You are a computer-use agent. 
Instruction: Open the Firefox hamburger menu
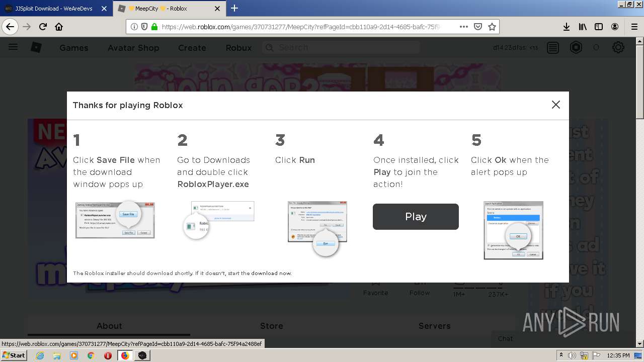click(x=634, y=27)
